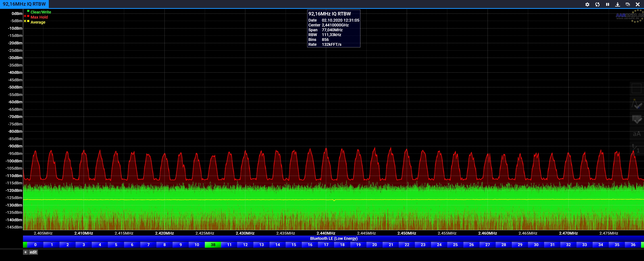Click the reset/refresh arrows icon
644x261 pixels.
click(597, 4)
